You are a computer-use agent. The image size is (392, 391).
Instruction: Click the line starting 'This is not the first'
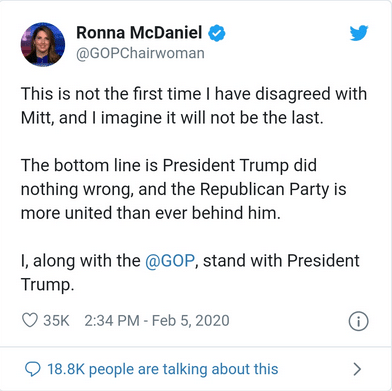point(194,94)
